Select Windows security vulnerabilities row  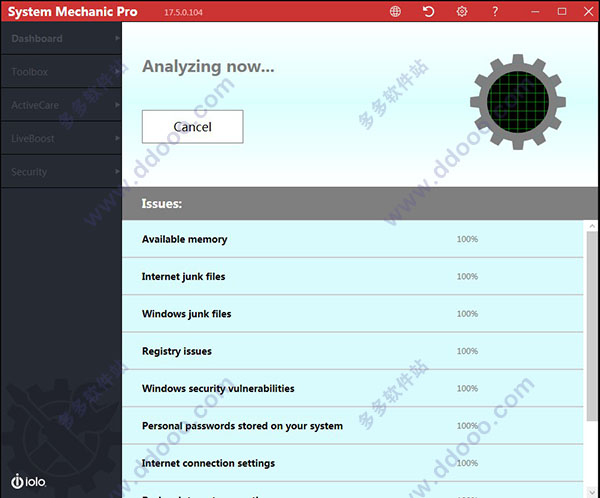coord(353,388)
